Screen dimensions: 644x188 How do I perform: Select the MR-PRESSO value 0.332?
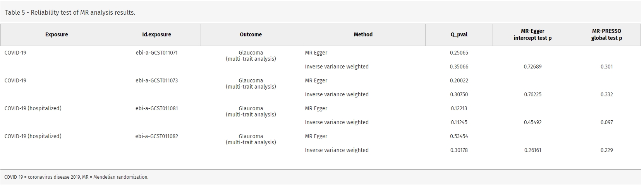606,94
